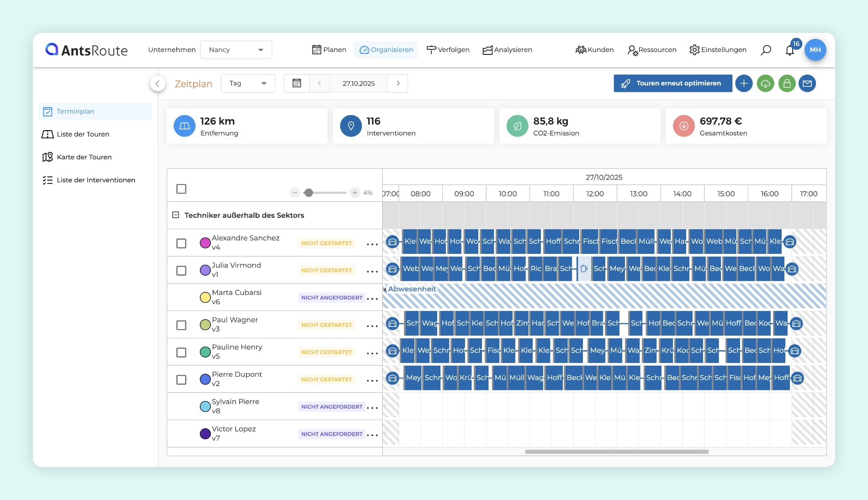Open the calendar date picker icon
Viewport: 868px width, 500px height.
pyautogui.click(x=296, y=84)
